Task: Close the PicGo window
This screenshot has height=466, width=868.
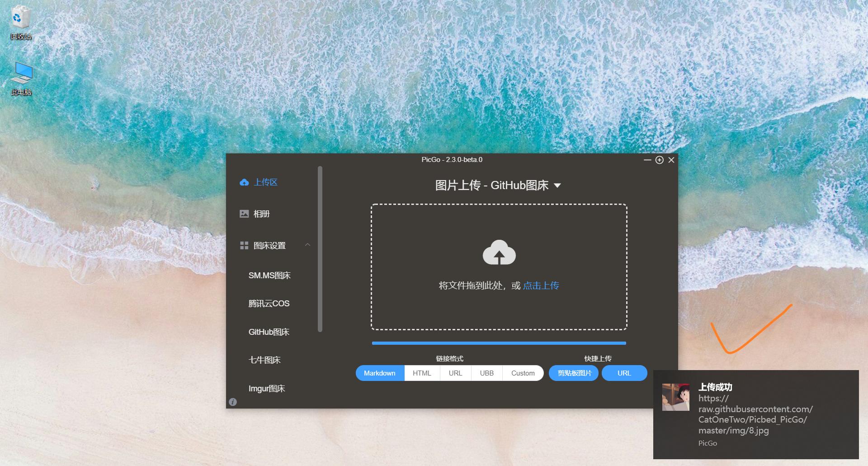Action: [x=671, y=160]
